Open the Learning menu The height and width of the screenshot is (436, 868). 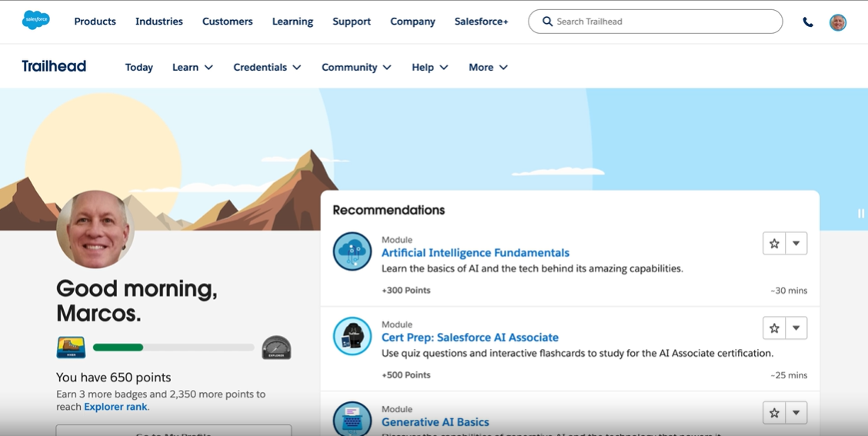tap(292, 22)
